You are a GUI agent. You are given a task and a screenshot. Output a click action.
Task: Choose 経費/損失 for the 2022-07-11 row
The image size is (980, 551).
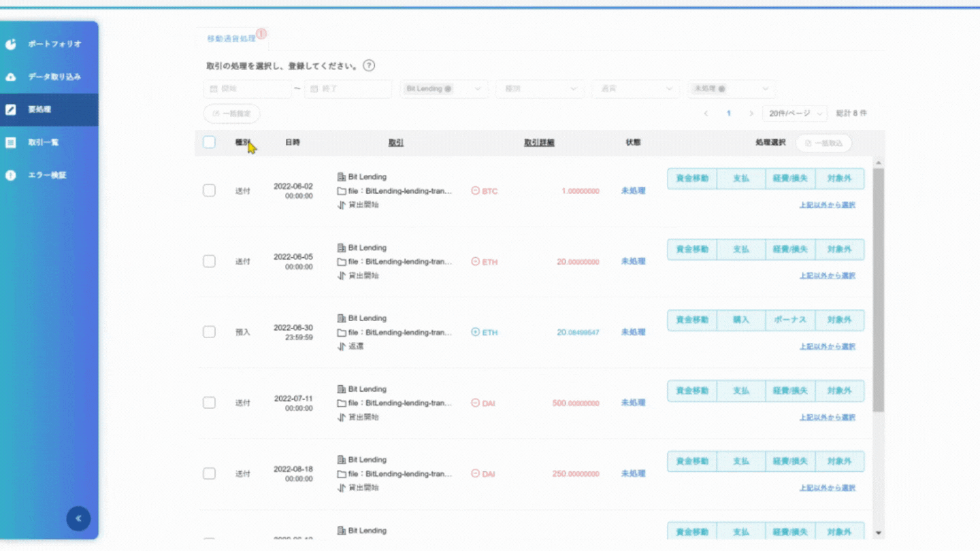click(x=790, y=391)
